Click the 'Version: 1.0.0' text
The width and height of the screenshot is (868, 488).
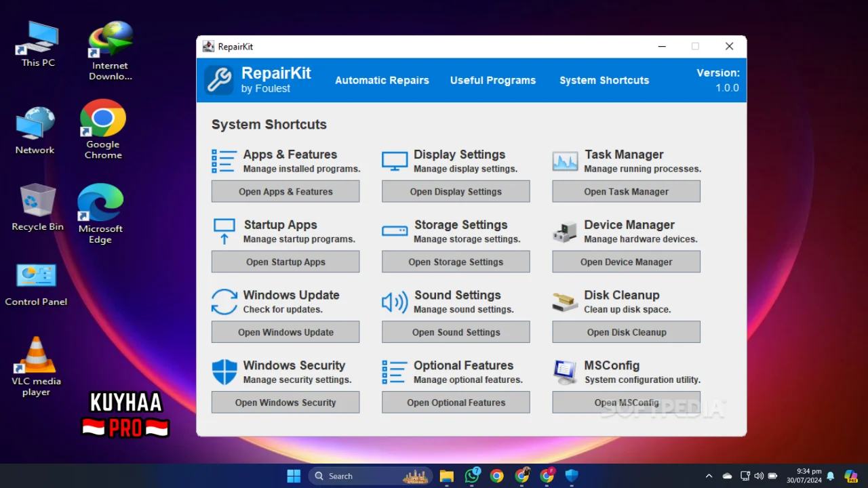[x=718, y=80]
